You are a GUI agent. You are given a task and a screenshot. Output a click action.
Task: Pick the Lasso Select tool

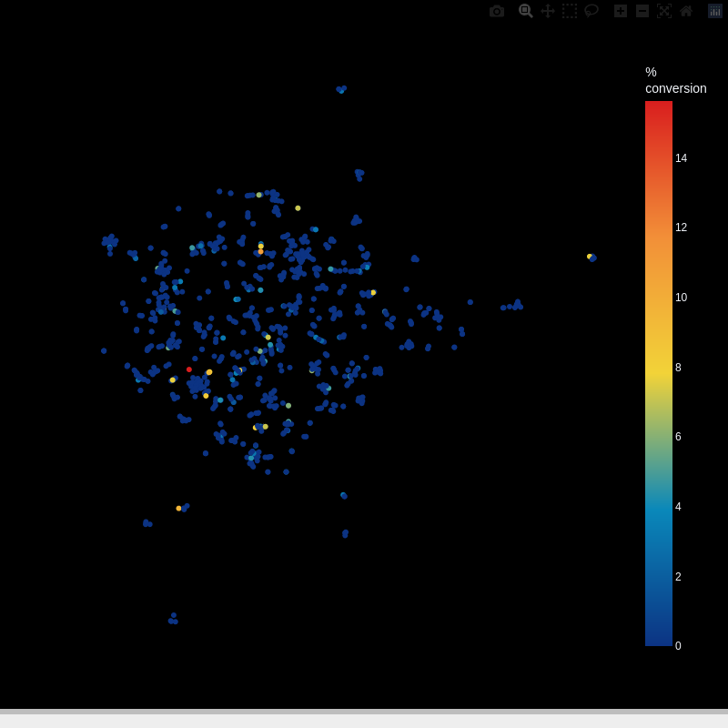tap(591, 11)
